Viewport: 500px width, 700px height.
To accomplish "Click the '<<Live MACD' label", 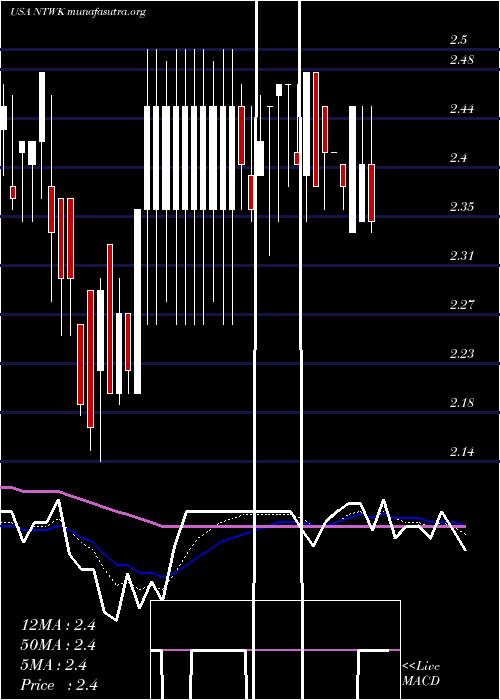I will pyautogui.click(x=421, y=673).
